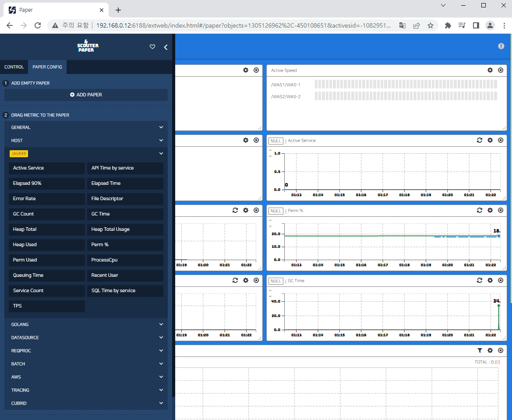The height and width of the screenshot is (420, 512).
Task: Click the exclamation alert icon at top right
Action: point(501,46)
